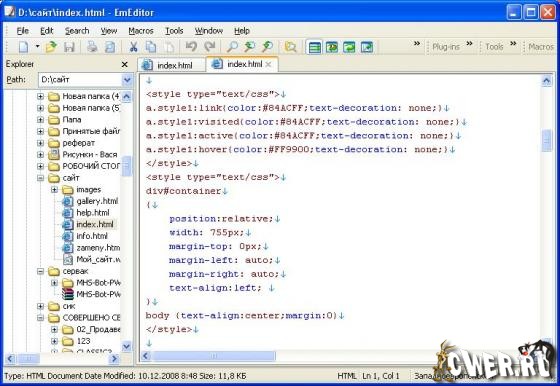Viewport: 560px width, 386px height.
Task: Select the Мой_сайт file in the tree
Action: (x=98, y=260)
